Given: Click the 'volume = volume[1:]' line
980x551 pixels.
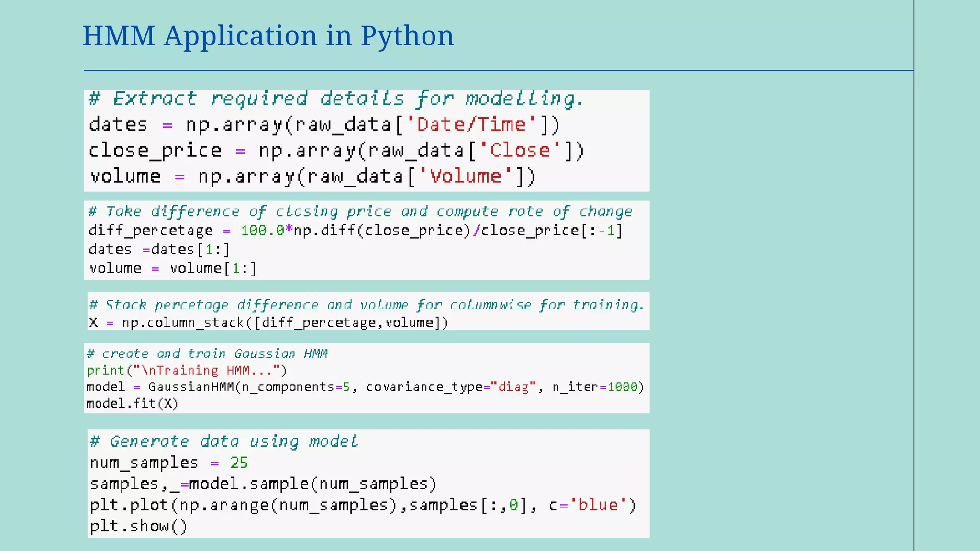Looking at the screenshot, I should (x=173, y=268).
